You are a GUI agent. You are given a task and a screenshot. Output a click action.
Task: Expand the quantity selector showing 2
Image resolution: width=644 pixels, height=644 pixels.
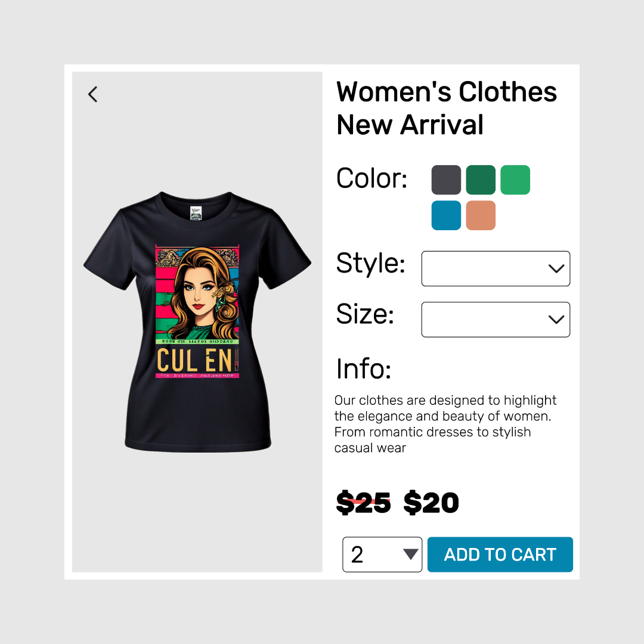(382, 555)
